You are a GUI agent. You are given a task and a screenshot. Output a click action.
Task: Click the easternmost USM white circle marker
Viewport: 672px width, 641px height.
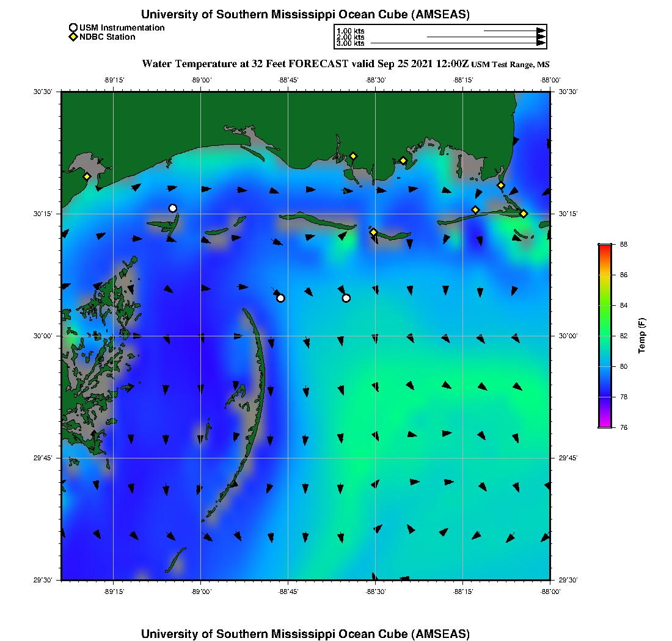pyautogui.click(x=346, y=298)
